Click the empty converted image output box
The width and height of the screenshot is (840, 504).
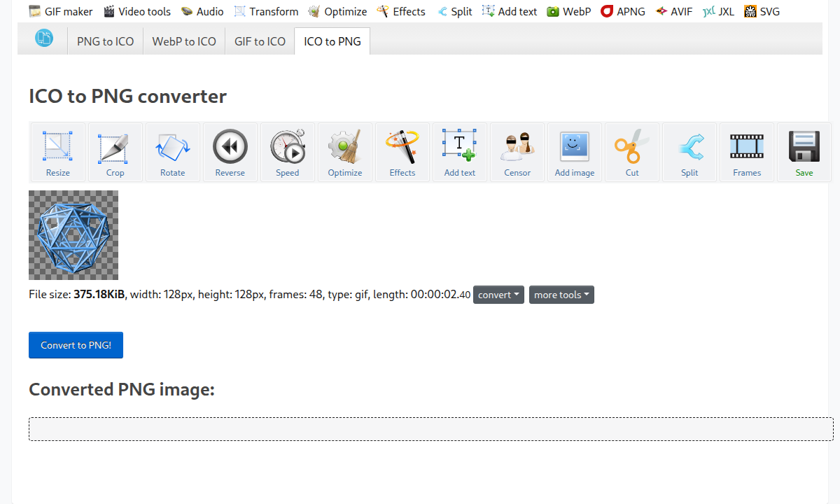[431, 429]
